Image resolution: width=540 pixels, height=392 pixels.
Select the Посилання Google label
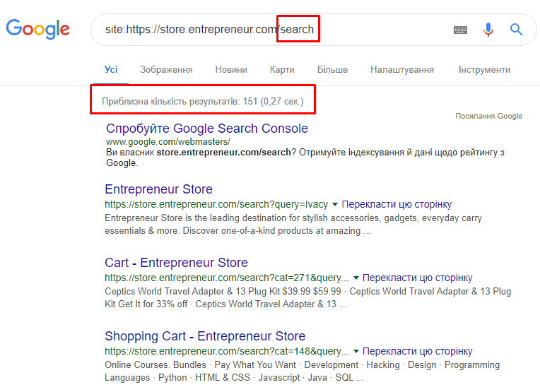[x=488, y=116]
